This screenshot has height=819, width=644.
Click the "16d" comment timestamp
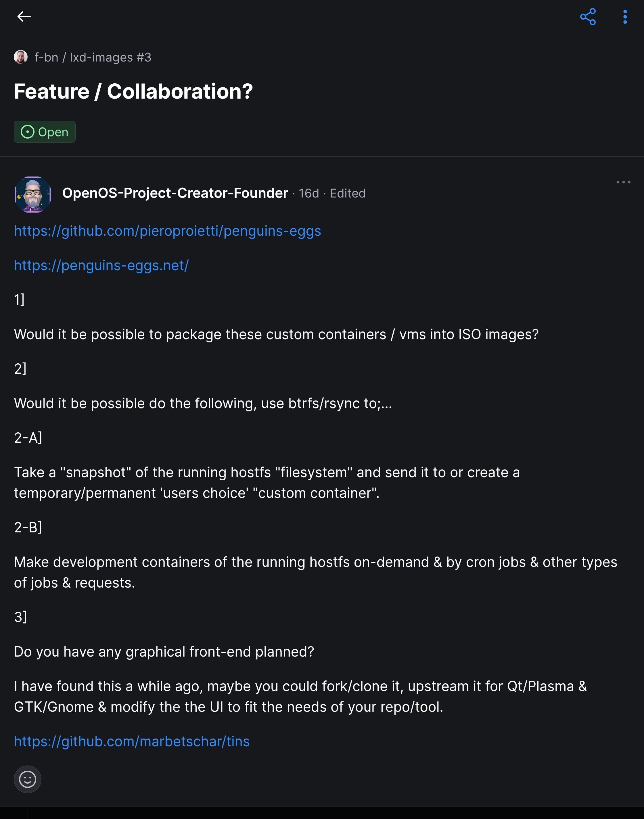308,193
